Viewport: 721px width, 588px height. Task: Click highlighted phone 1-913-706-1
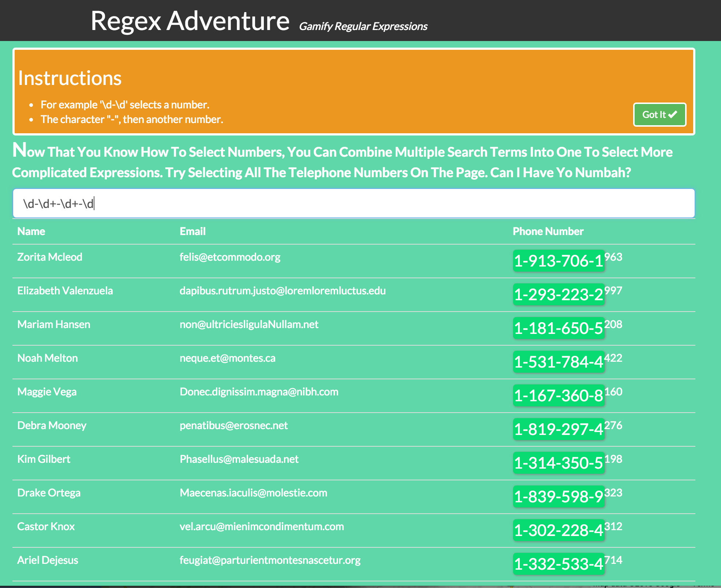pos(558,261)
